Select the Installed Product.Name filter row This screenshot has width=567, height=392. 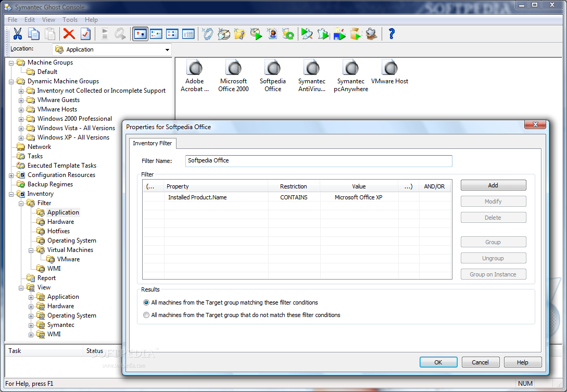click(297, 197)
